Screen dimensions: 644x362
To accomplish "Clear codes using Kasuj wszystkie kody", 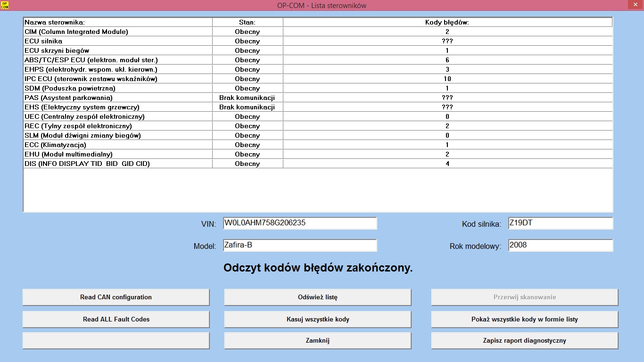I will [317, 319].
